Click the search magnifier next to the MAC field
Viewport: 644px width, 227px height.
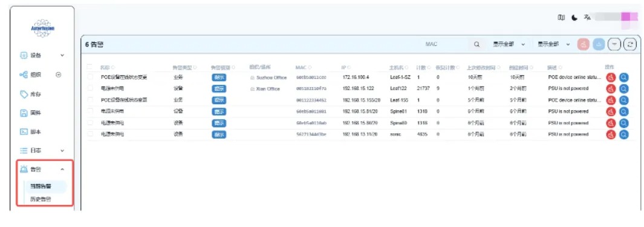point(476,44)
